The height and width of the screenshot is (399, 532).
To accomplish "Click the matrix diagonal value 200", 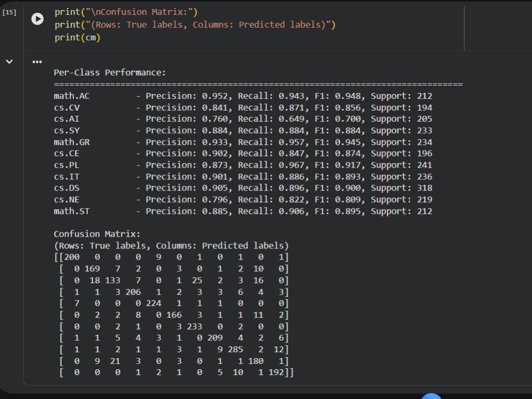I will (x=72, y=257).
